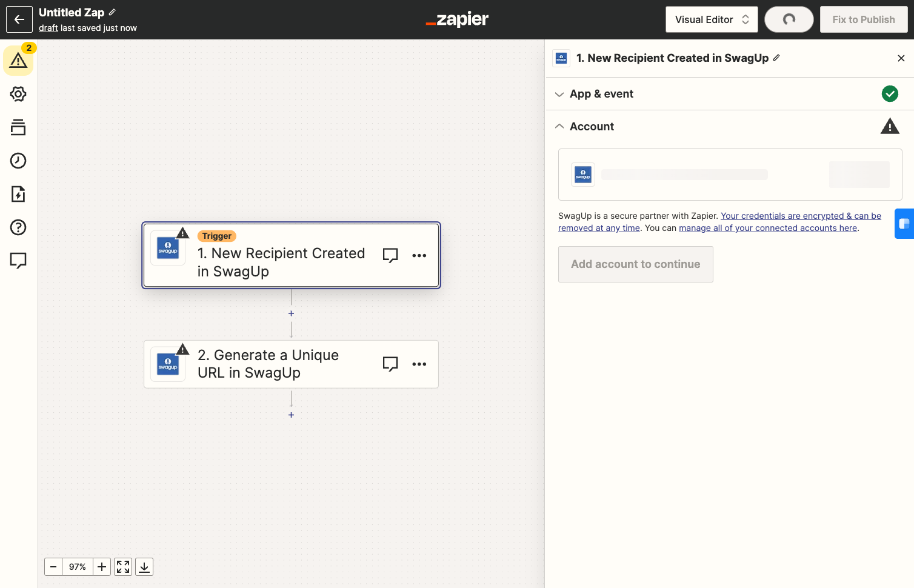Collapse the Account section
Screen dimensions: 914x588
(x=730, y=126)
